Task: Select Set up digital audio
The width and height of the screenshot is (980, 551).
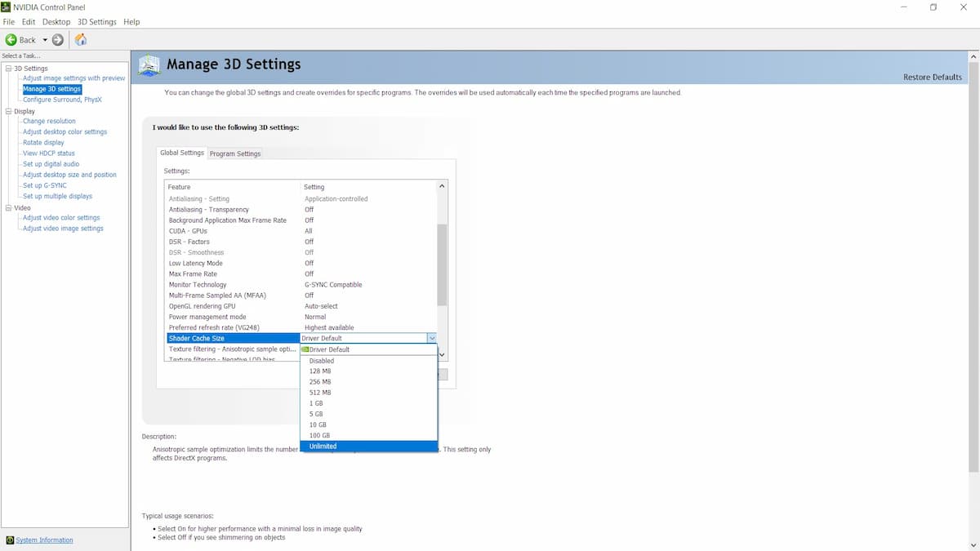Action: coord(51,164)
